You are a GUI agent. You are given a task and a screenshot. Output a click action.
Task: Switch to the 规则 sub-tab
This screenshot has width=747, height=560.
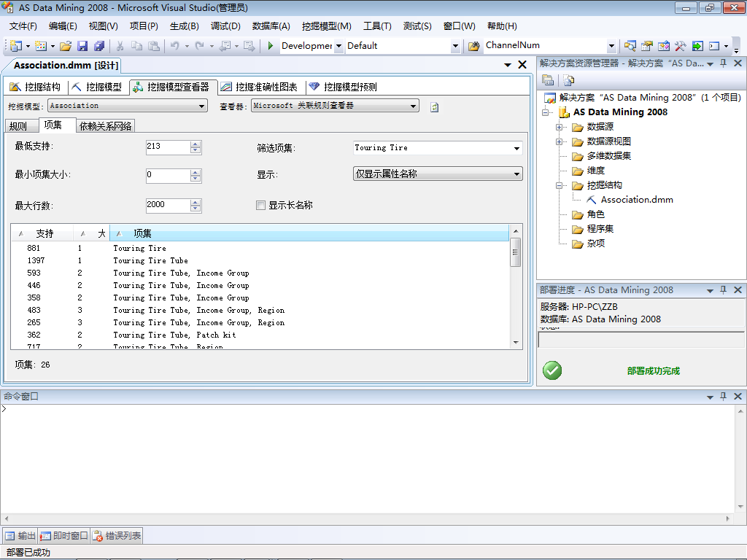coord(21,125)
